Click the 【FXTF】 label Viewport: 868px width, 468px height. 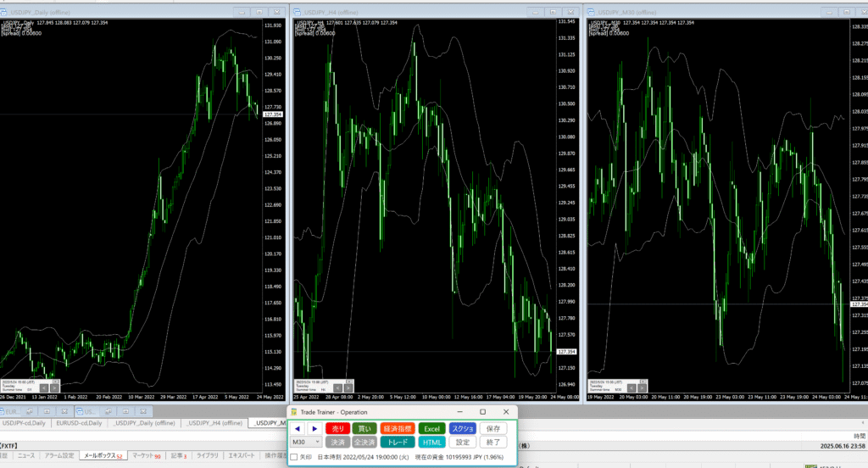(8, 446)
